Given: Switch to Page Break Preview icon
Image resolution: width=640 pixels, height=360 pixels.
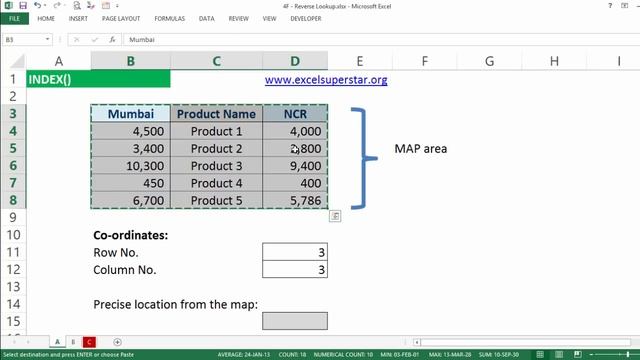Looking at the screenshot, I should pos(578,354).
